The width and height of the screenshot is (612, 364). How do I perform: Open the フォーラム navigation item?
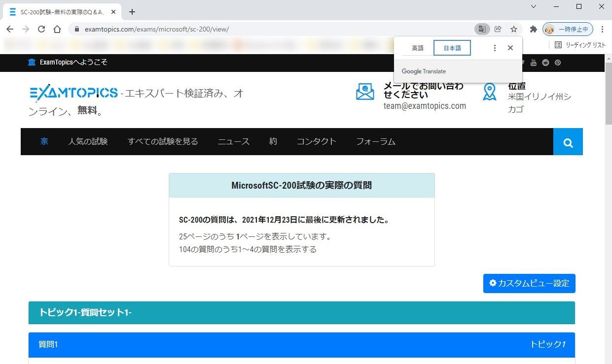tap(375, 141)
